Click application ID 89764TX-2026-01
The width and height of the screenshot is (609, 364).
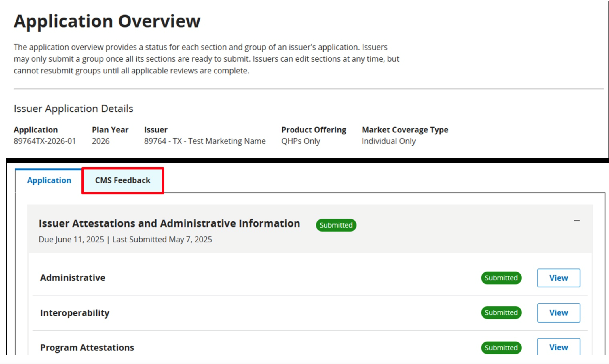45,141
